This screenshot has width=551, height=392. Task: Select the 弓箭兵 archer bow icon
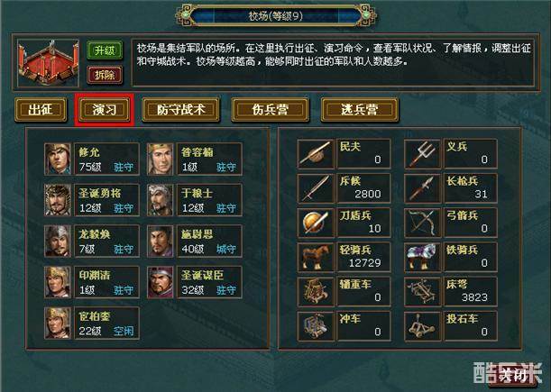(x=422, y=223)
